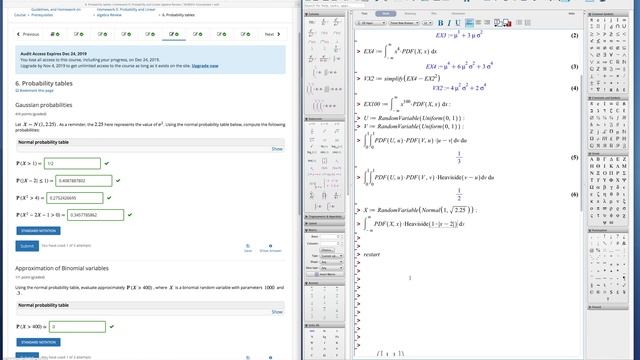Submit the Gaussian probabilities answers
Screen dimensions: 640x360
(x=27, y=246)
